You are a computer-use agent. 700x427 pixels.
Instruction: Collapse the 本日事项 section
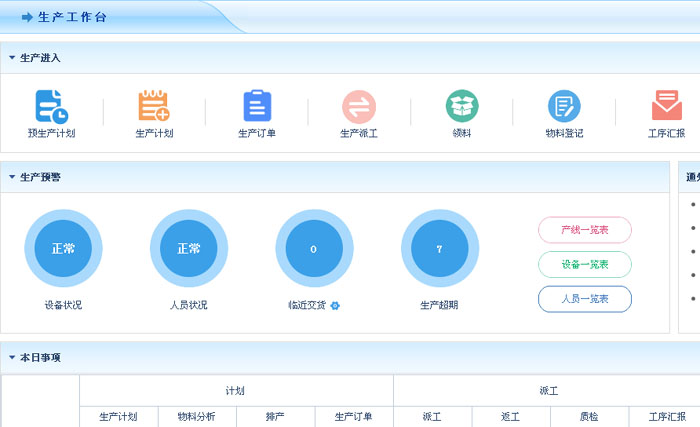tap(12, 357)
